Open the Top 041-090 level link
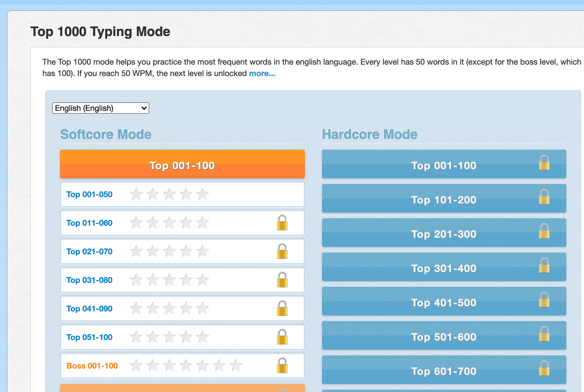This screenshot has height=392, width=584. click(x=89, y=309)
